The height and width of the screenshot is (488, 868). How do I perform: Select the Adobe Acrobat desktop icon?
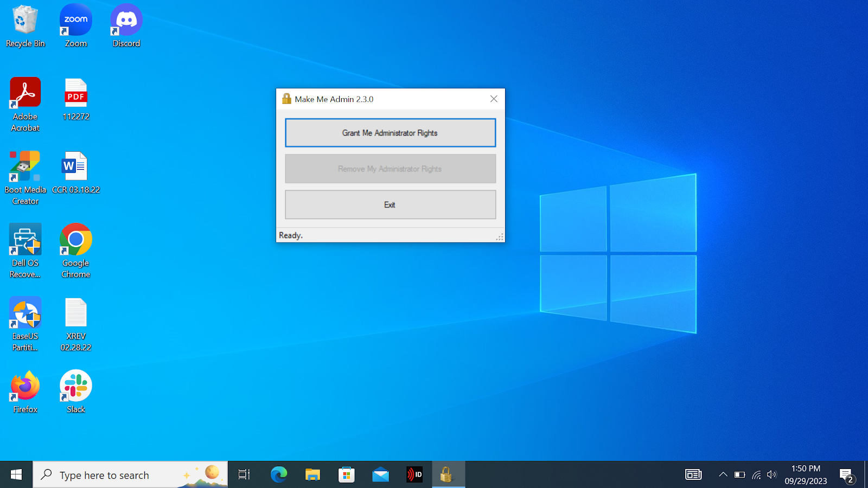pos(25,104)
